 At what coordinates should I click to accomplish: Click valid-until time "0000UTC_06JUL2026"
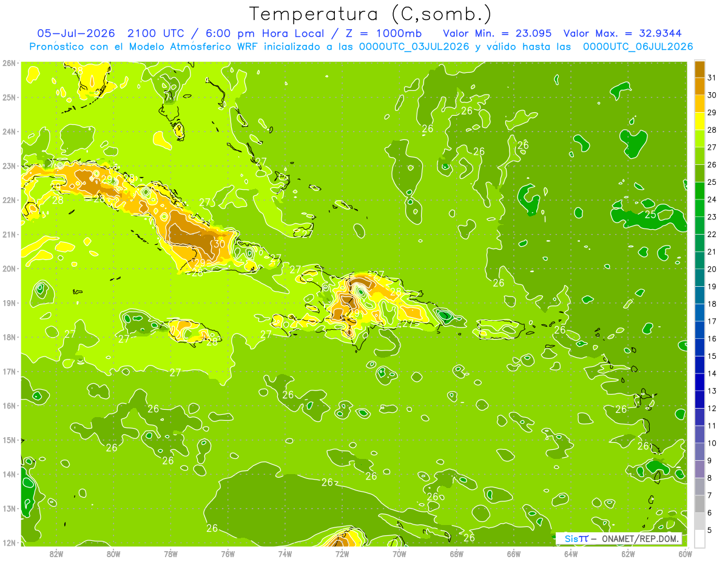(638, 46)
